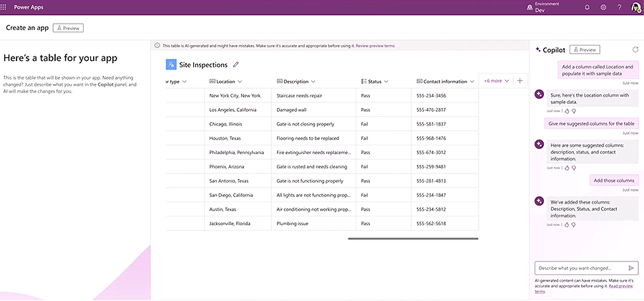Click the Plumbing issue cell
The image size is (644, 301).
(x=314, y=224)
